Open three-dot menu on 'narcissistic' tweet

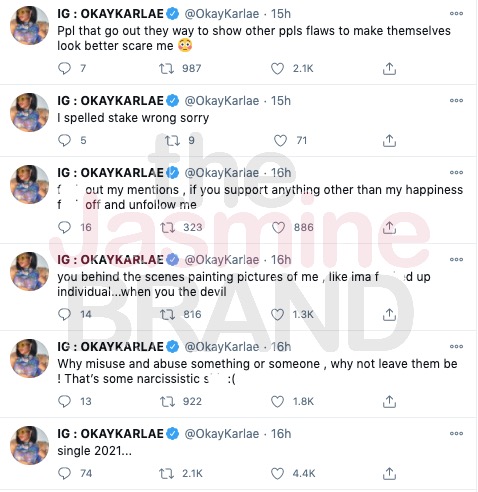(456, 347)
